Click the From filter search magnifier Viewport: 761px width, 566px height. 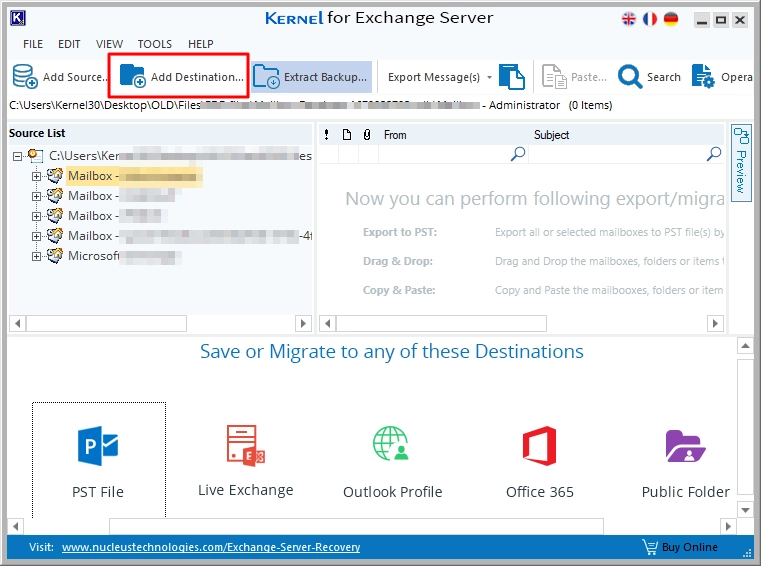coord(518,154)
